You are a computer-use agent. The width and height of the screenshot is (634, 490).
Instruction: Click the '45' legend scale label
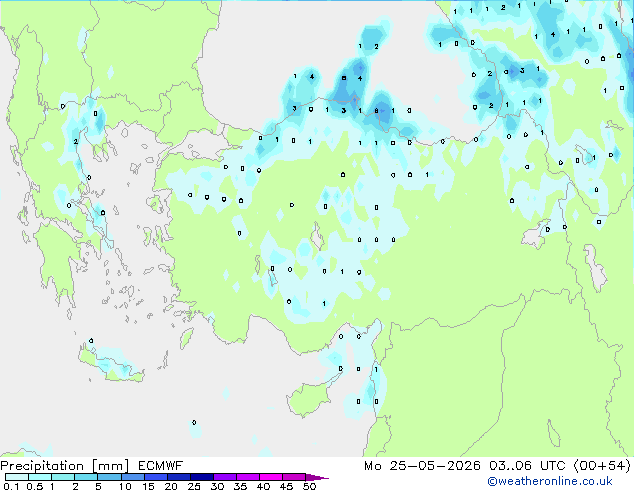(x=286, y=486)
